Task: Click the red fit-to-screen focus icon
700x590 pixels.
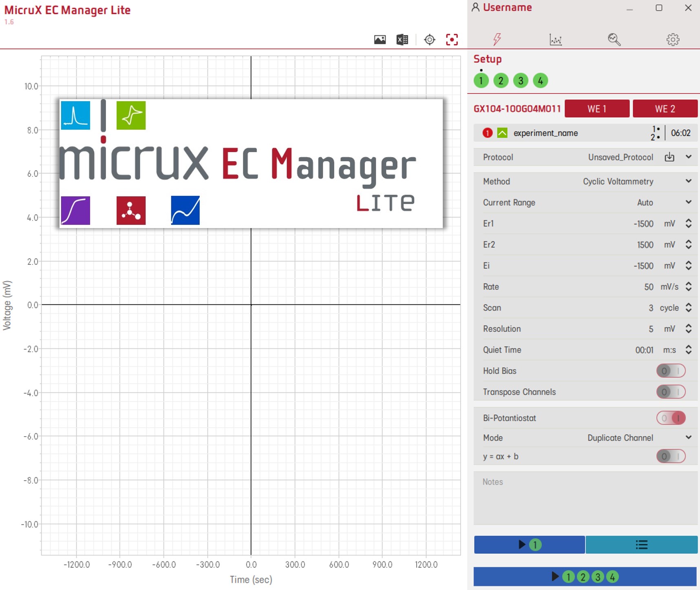Action: pos(452,40)
